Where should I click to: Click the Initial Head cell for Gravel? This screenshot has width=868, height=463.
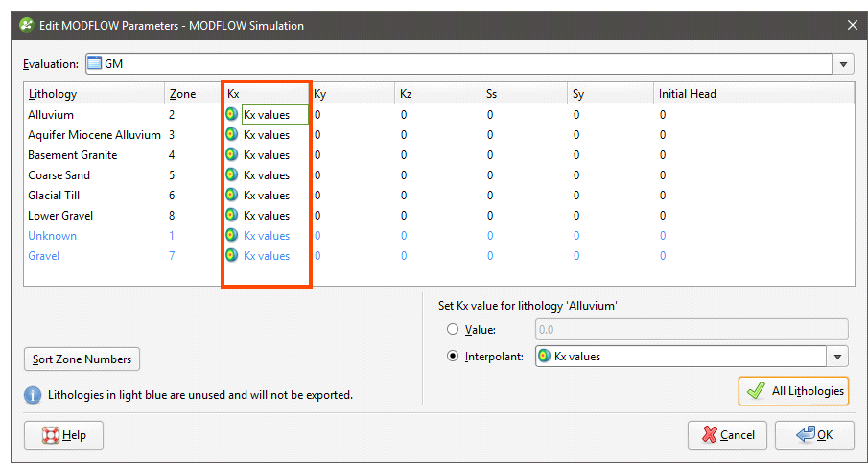point(755,256)
